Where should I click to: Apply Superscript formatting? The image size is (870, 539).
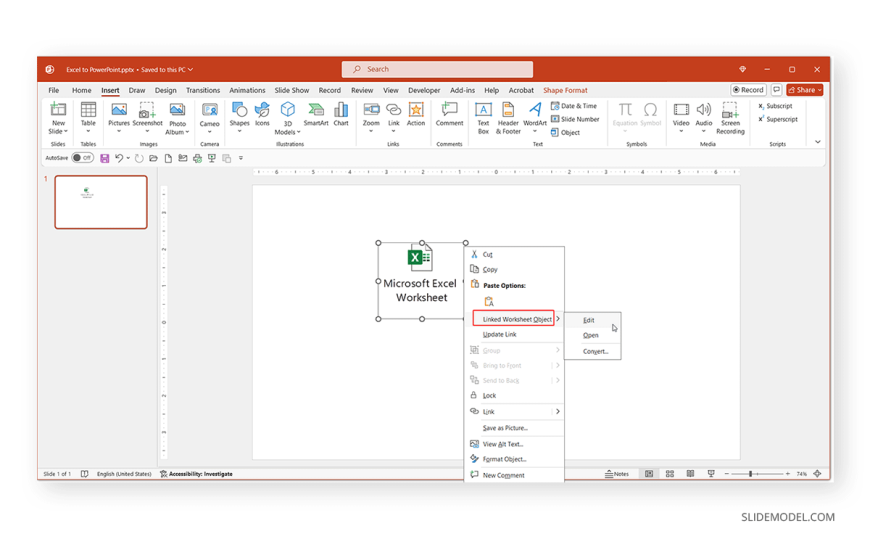click(778, 119)
